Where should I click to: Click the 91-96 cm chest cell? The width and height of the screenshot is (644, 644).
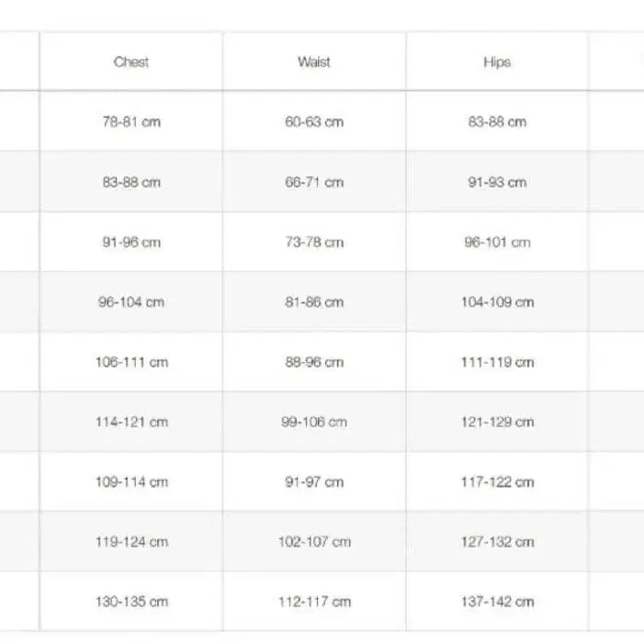(x=131, y=243)
